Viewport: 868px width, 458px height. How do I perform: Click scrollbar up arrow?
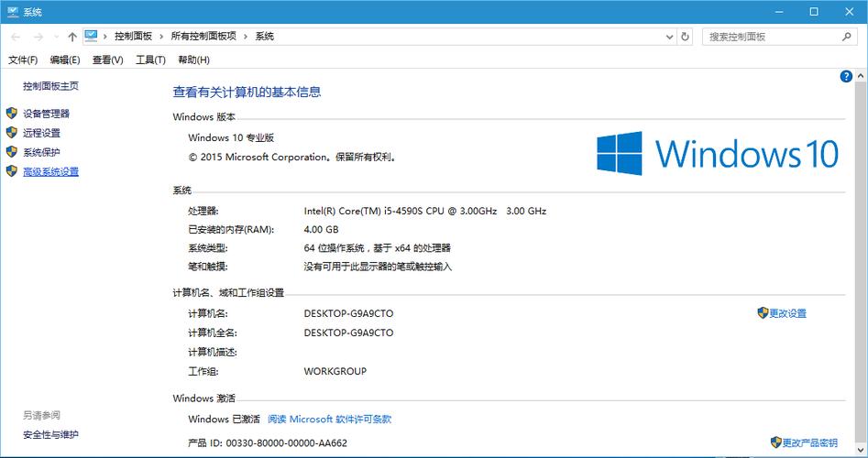[x=861, y=76]
